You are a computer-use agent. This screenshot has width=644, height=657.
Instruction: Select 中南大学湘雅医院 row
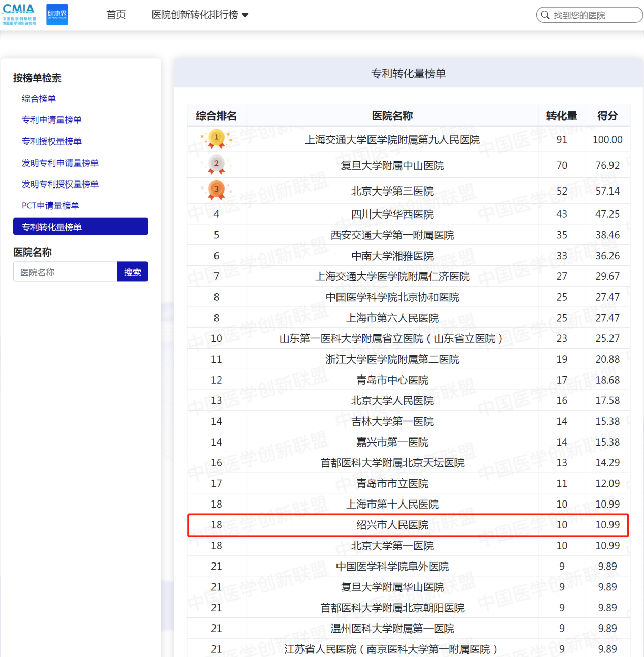[409, 256]
